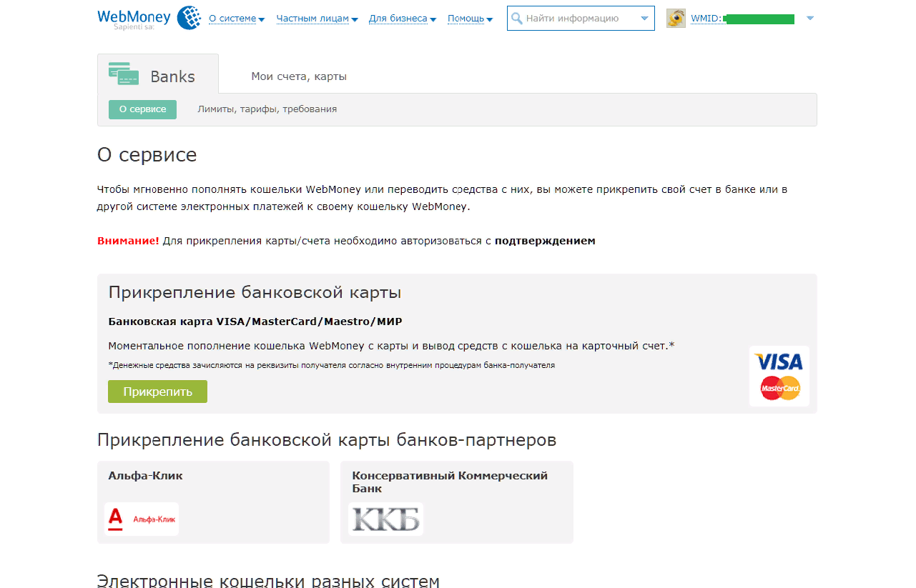Switch to the Banks tab

tap(158, 74)
